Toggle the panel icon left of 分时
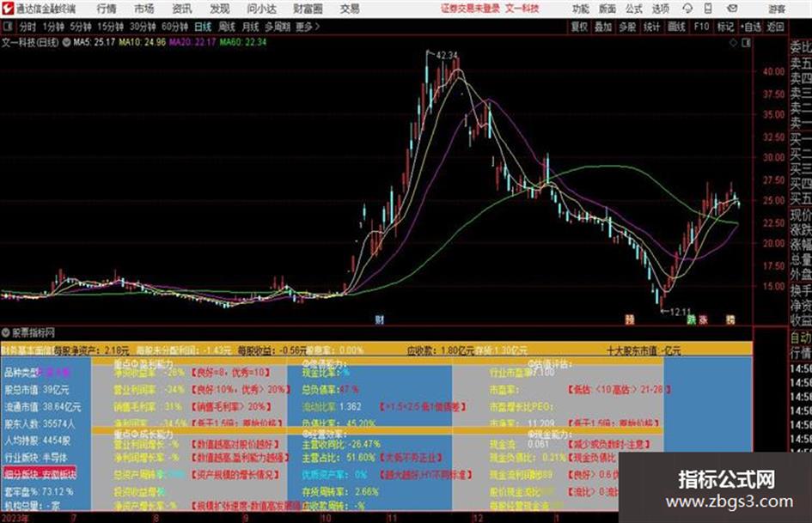812x523 pixels. pos(7,27)
